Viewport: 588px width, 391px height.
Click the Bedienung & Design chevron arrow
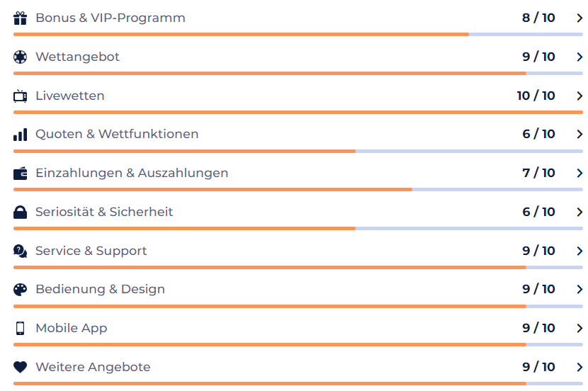click(579, 290)
